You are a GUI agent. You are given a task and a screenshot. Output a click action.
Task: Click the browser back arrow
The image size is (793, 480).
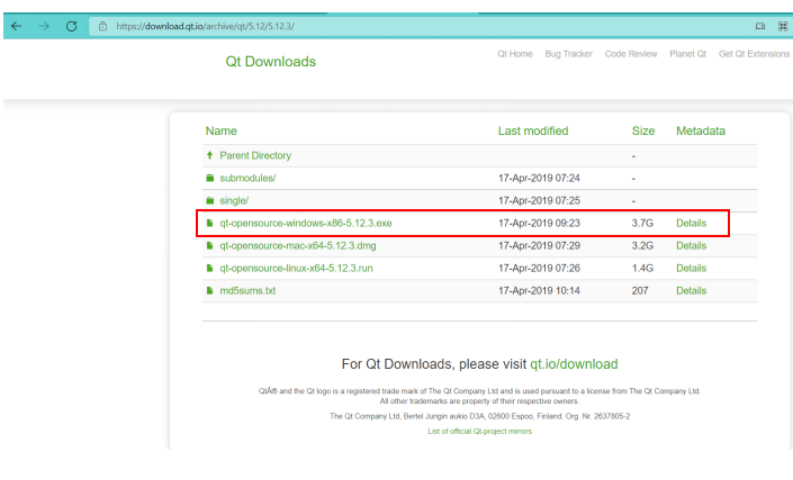(x=16, y=26)
